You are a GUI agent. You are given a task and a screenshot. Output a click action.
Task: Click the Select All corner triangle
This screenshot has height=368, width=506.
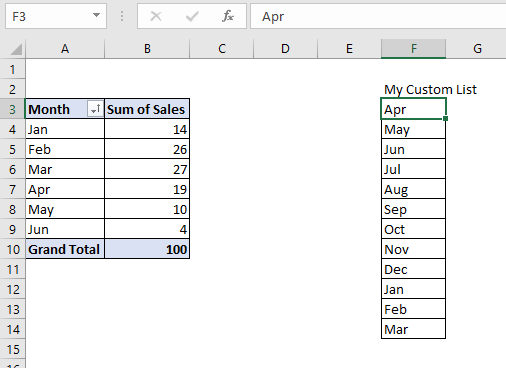point(16,49)
